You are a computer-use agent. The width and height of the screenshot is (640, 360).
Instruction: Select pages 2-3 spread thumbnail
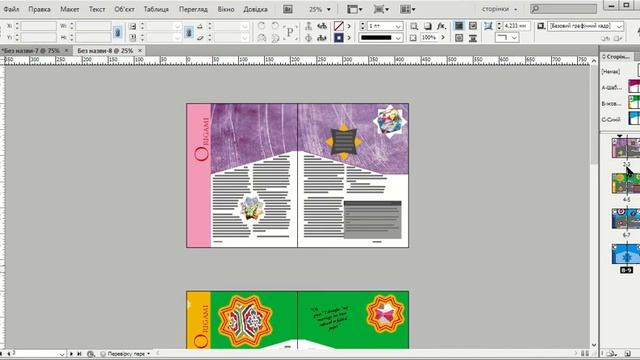pyautogui.click(x=626, y=148)
